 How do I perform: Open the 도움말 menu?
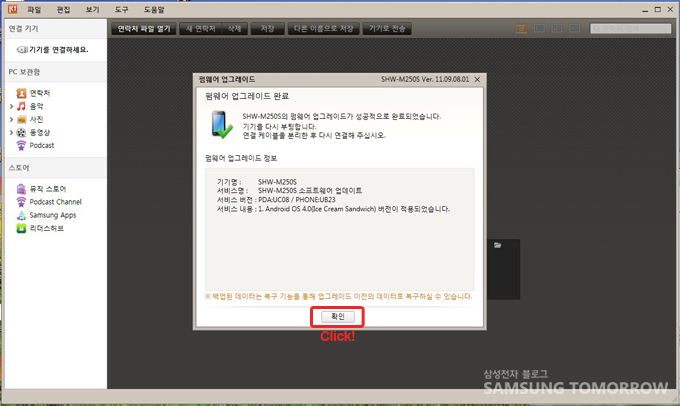coord(154,10)
